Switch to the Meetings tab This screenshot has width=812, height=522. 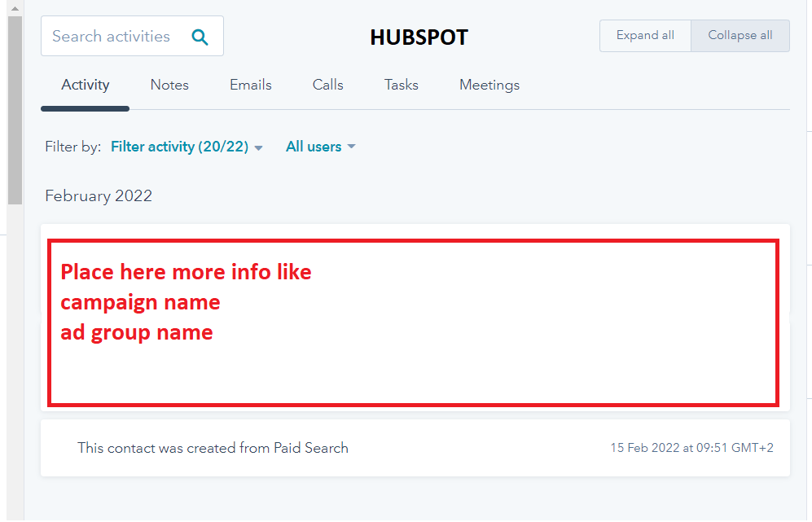click(x=489, y=85)
